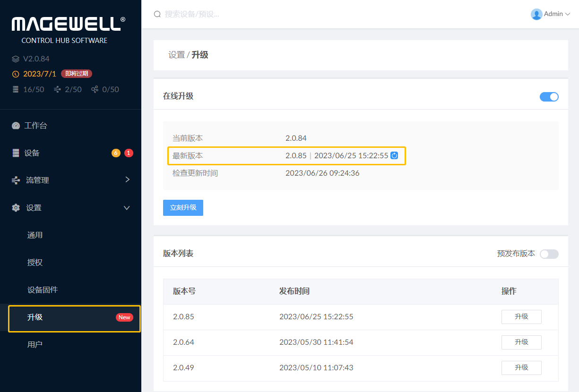Screen dimensions: 579x392
Task: Collapse the 设置 settings submenu
Action: point(126,207)
